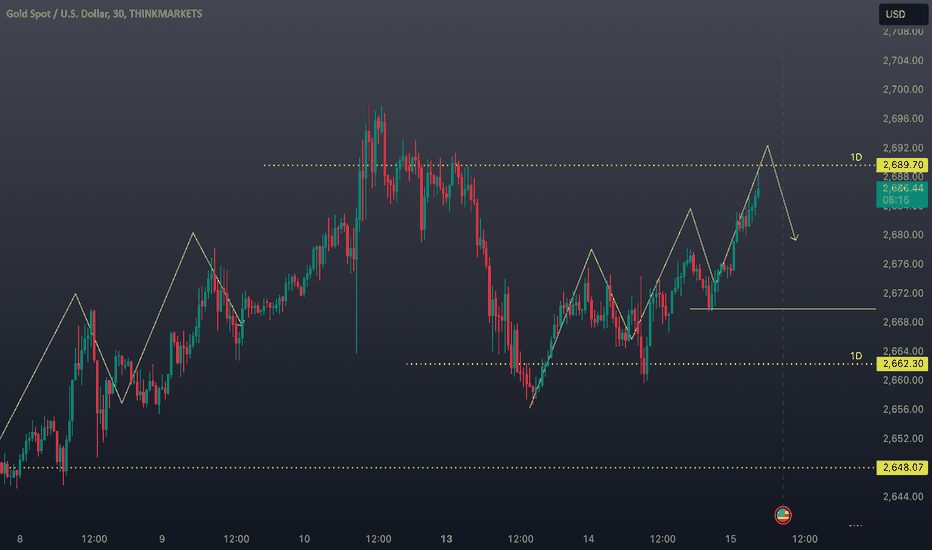Click the 2,656.00 price axis label
This screenshot has height=550, width=932.
coord(903,409)
